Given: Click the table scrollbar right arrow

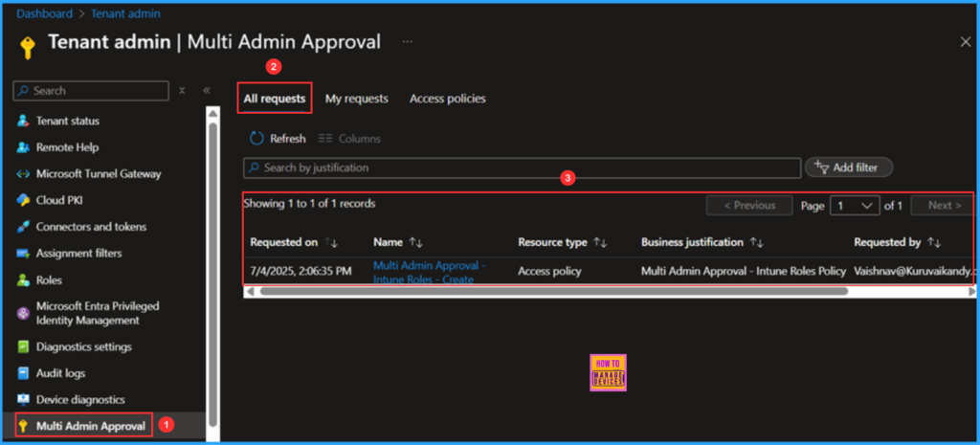Looking at the screenshot, I should click(x=971, y=291).
